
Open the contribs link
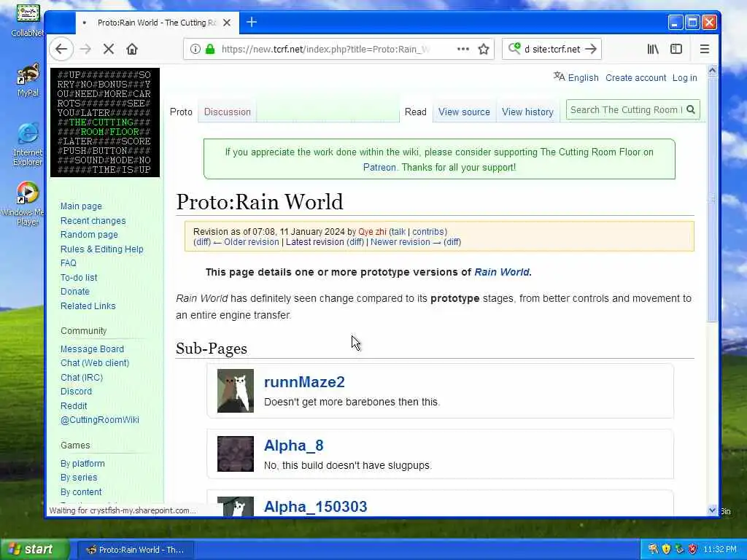428,232
